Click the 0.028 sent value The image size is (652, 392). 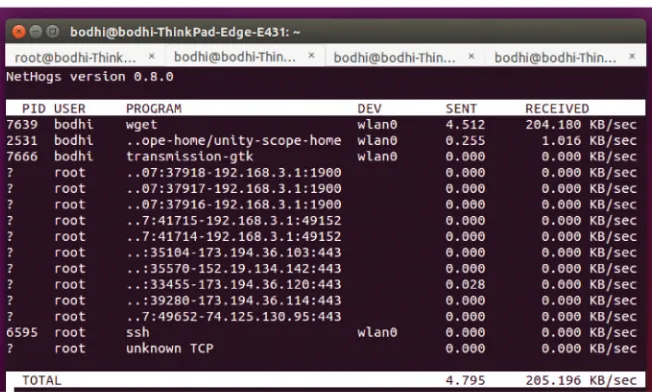pyautogui.click(x=465, y=285)
